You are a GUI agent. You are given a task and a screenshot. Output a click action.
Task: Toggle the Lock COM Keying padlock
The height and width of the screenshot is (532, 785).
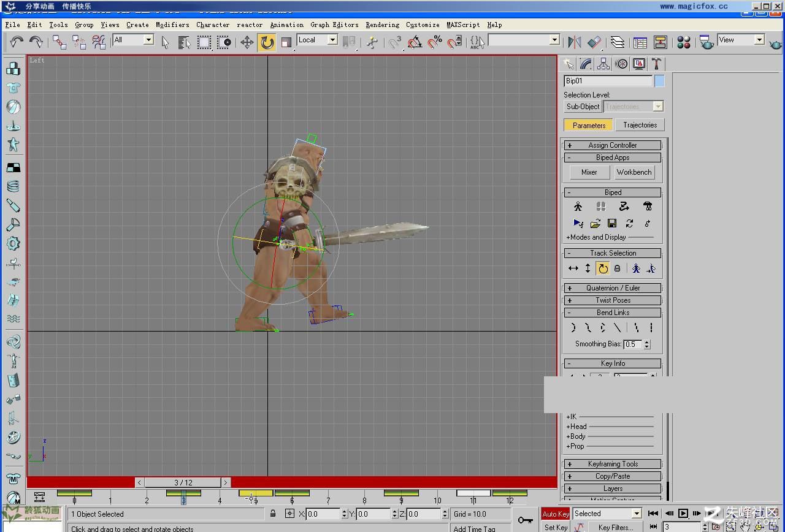(618, 268)
